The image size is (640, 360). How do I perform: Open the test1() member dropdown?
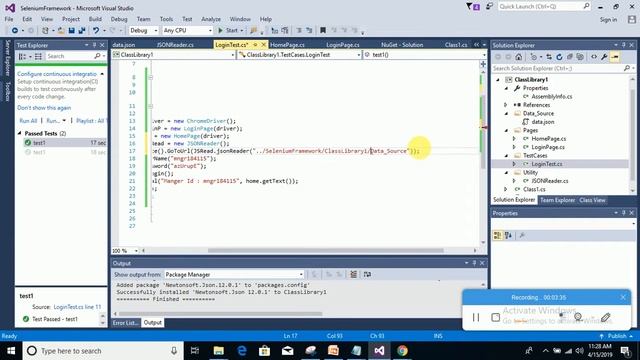pyautogui.click(x=425, y=55)
